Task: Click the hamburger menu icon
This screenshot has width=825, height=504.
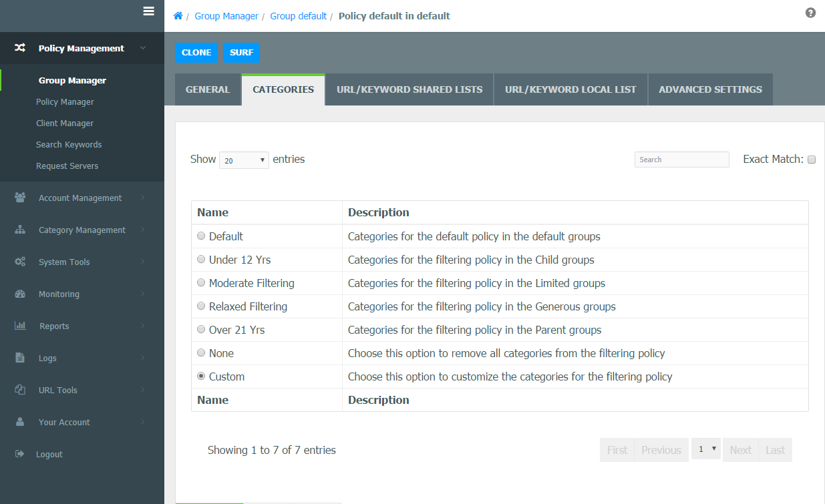Action: pyautogui.click(x=148, y=11)
